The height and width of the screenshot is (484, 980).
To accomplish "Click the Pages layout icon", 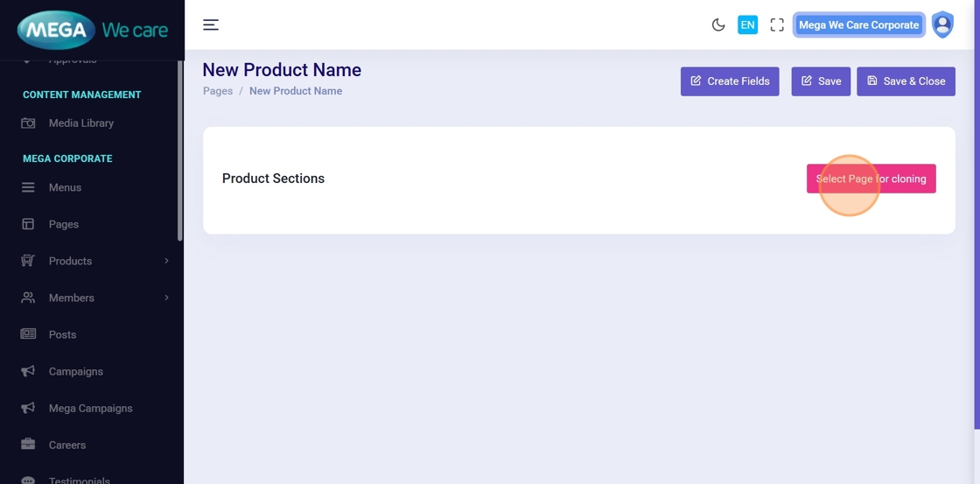I will click(x=28, y=224).
